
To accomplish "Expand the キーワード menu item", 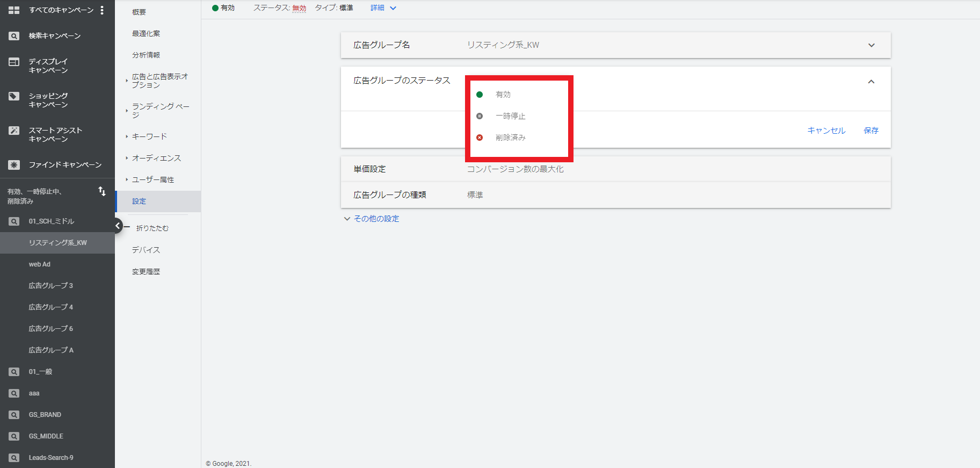I will click(149, 136).
